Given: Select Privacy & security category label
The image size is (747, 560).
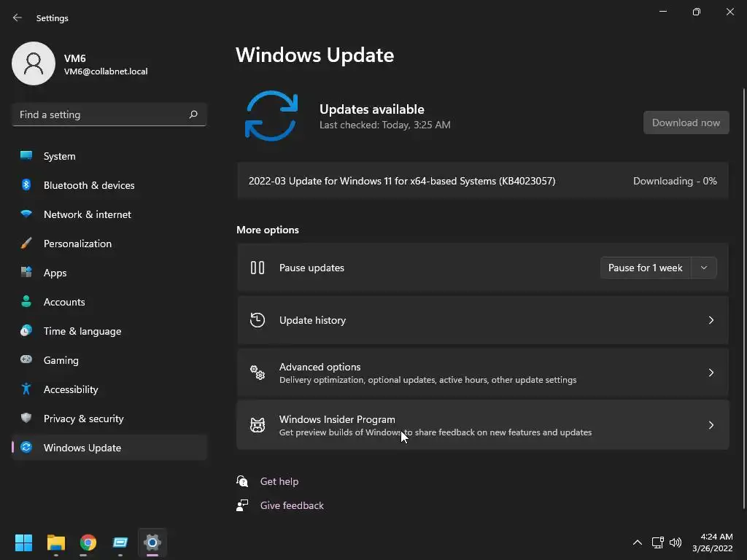Looking at the screenshot, I should coord(83,419).
